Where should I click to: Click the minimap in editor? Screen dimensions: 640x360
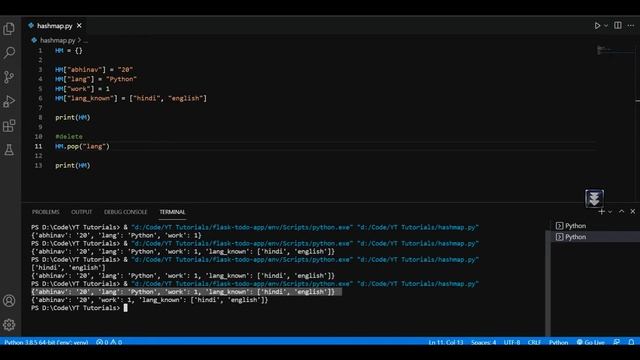(x=616, y=51)
